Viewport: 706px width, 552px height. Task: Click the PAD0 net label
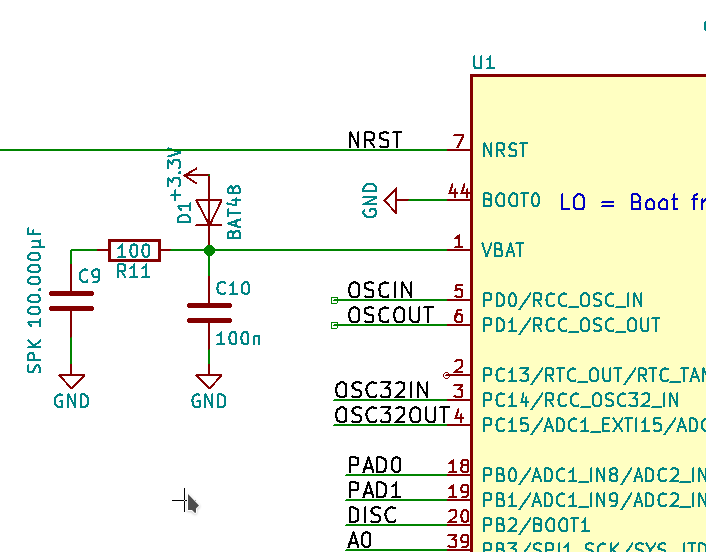375,465
